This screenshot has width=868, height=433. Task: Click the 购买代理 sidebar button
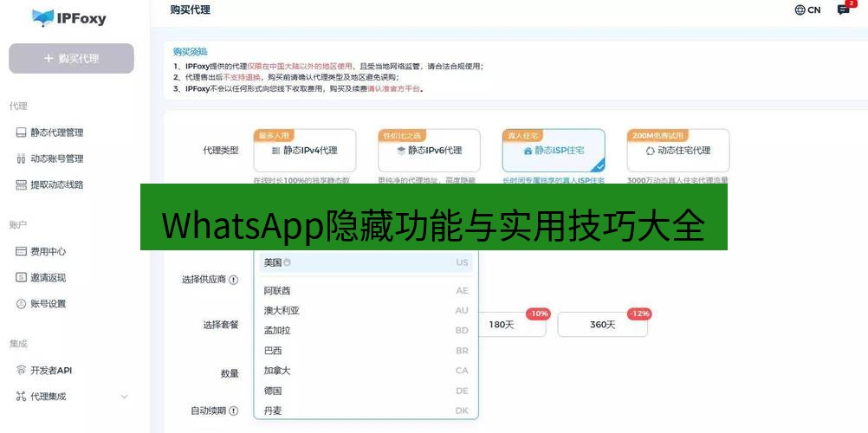point(71,59)
